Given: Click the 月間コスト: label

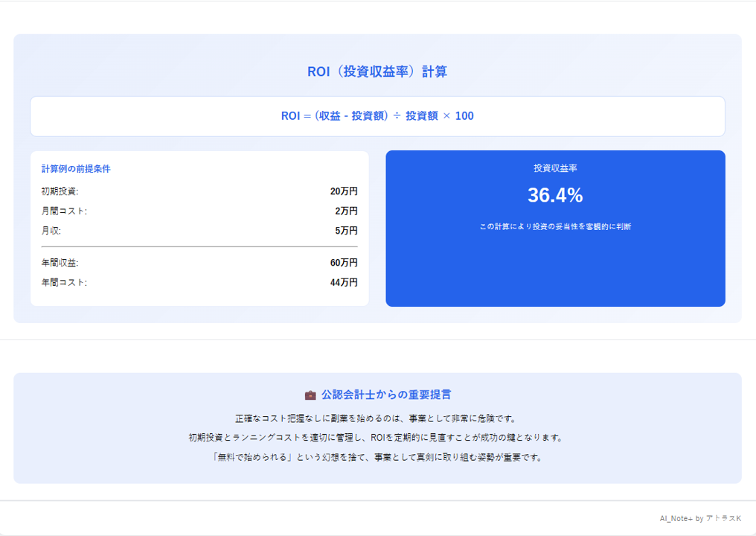Looking at the screenshot, I should click(64, 211).
